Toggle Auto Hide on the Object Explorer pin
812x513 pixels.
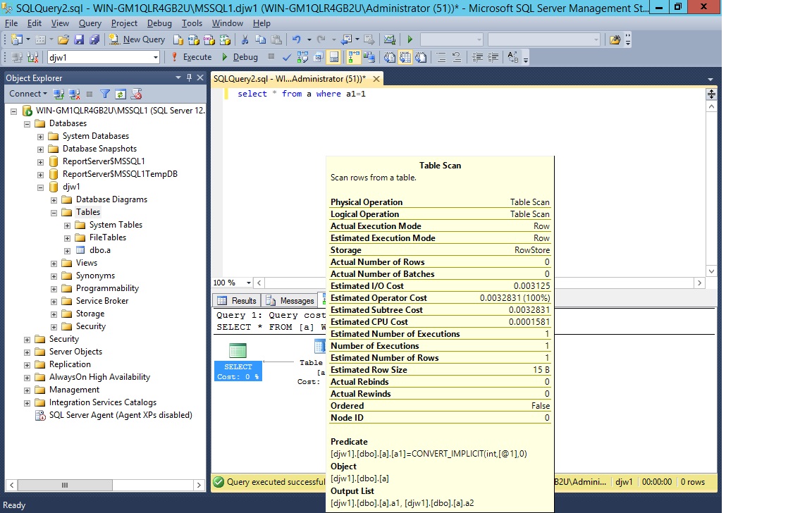[x=190, y=78]
